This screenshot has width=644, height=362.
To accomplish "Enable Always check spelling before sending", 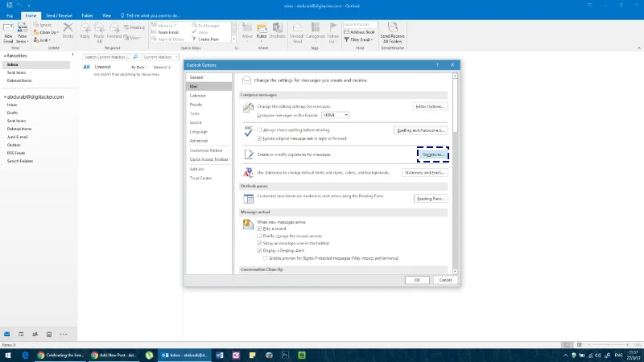I will click(259, 130).
